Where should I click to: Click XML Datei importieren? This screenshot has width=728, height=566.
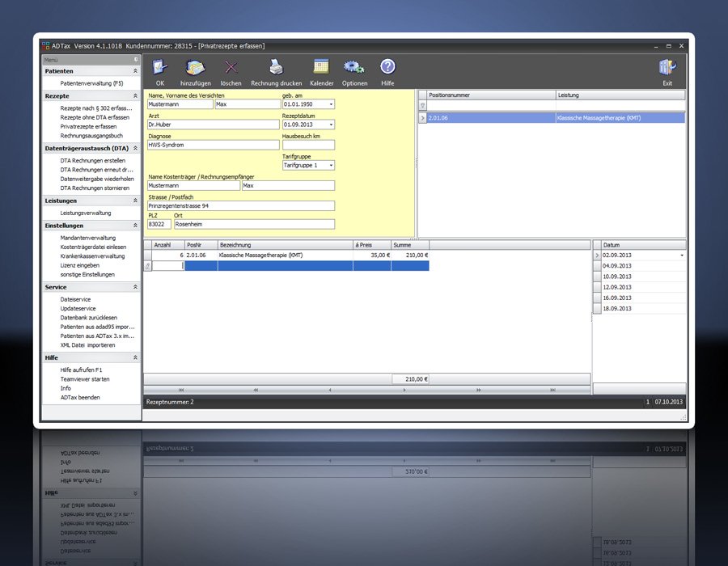[88, 345]
